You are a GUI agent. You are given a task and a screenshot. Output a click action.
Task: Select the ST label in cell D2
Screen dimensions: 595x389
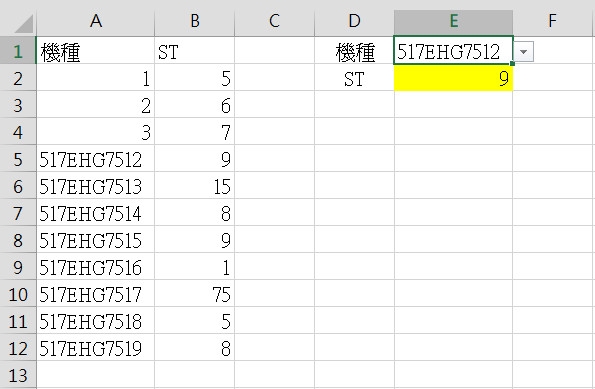coord(354,78)
